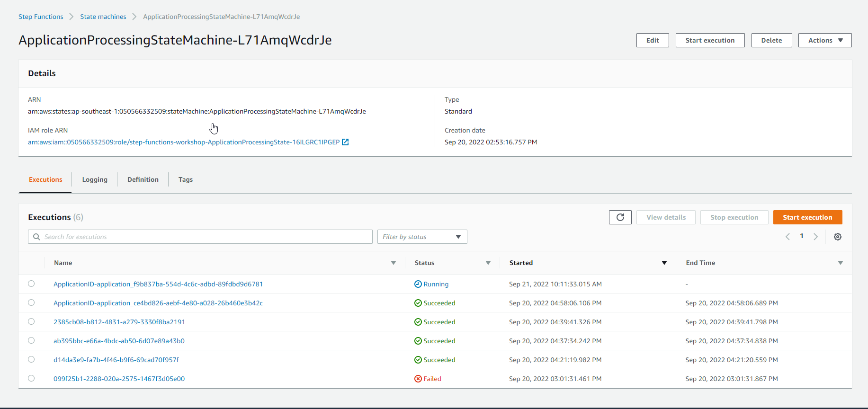
Task: Click Succeeded icon for d14da3e9 execution
Action: (x=418, y=360)
